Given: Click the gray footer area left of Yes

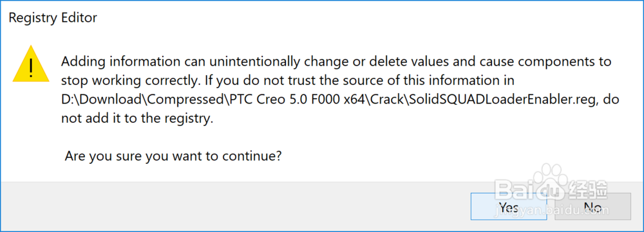Looking at the screenshot, I should (234, 206).
